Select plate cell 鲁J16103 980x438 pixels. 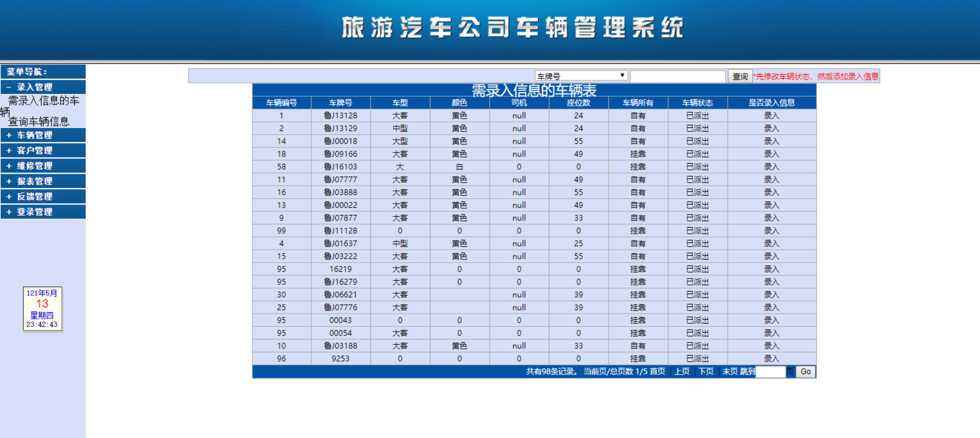[340, 167]
